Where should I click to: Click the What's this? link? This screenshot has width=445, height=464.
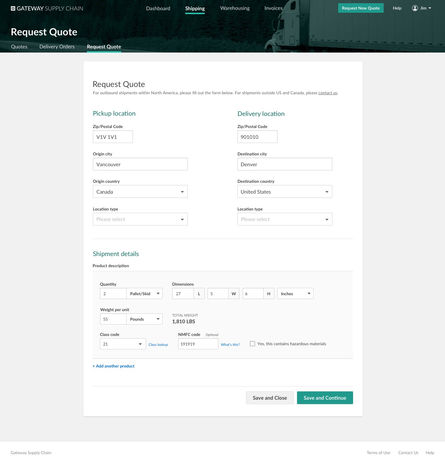coord(230,345)
